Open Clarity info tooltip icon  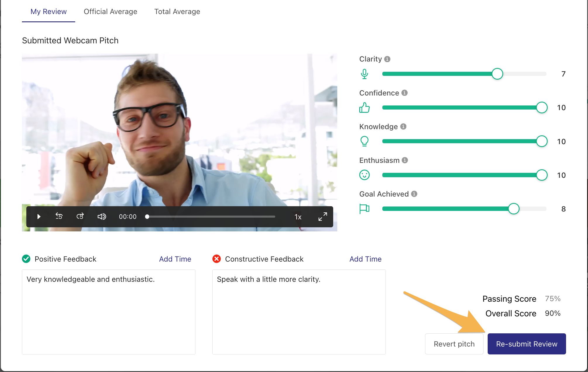[387, 59]
